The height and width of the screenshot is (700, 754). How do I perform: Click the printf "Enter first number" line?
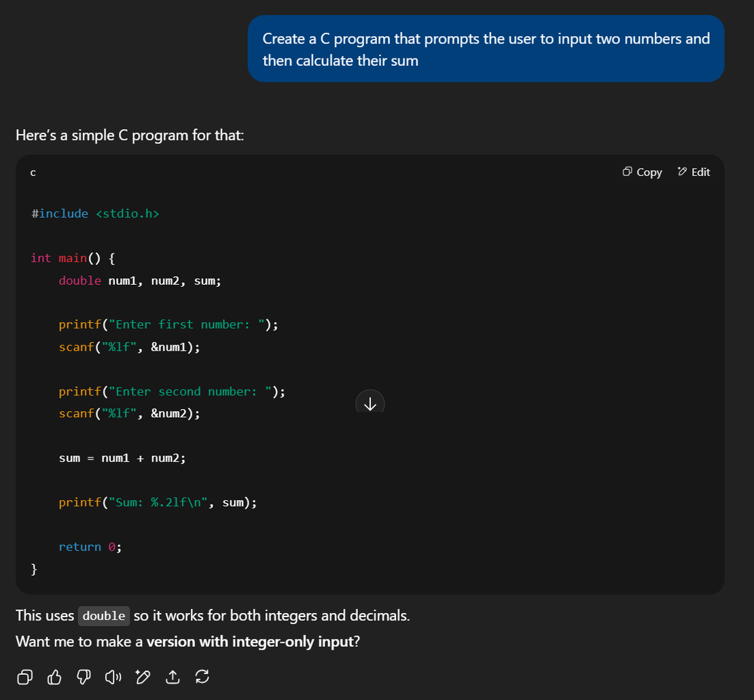click(x=168, y=325)
